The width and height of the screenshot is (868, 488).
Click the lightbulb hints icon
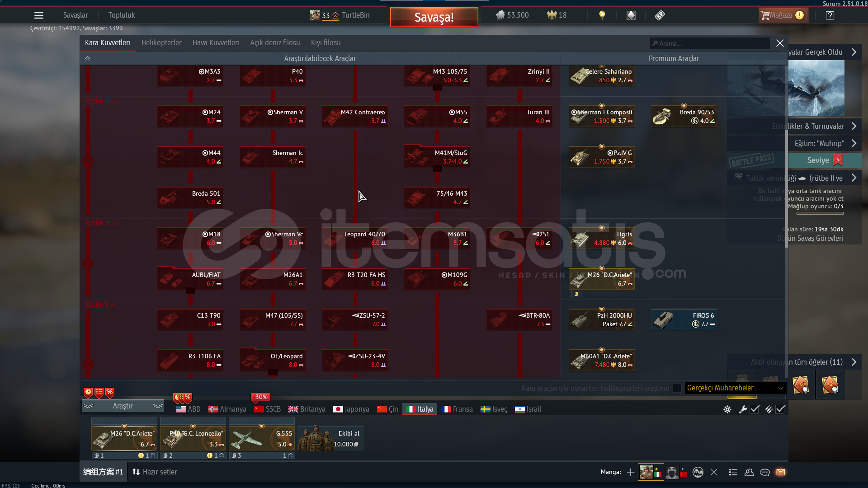pos(602,15)
